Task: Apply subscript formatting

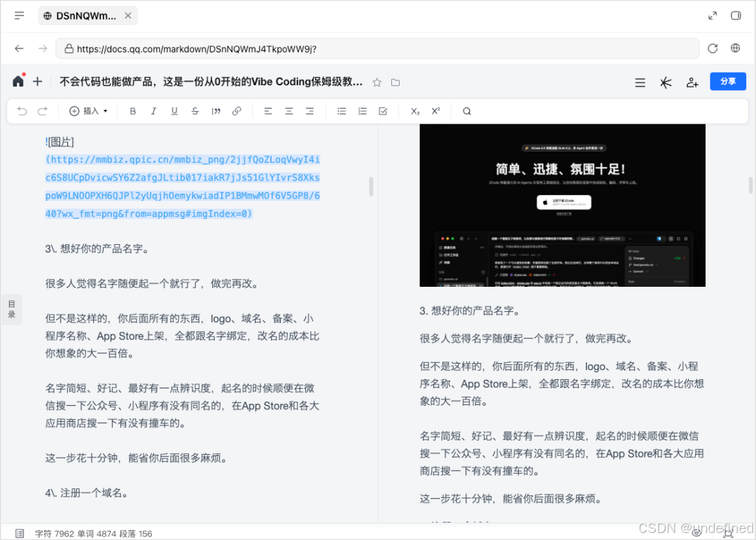Action: (x=415, y=111)
